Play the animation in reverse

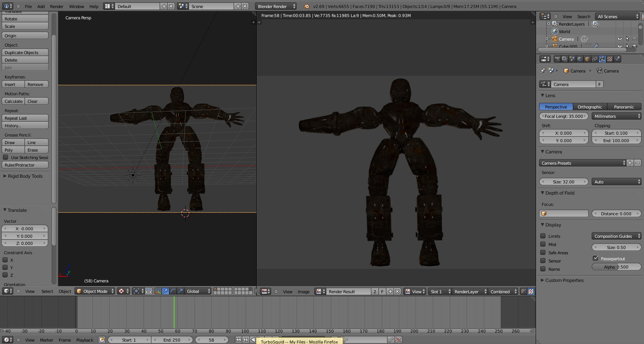(253, 340)
